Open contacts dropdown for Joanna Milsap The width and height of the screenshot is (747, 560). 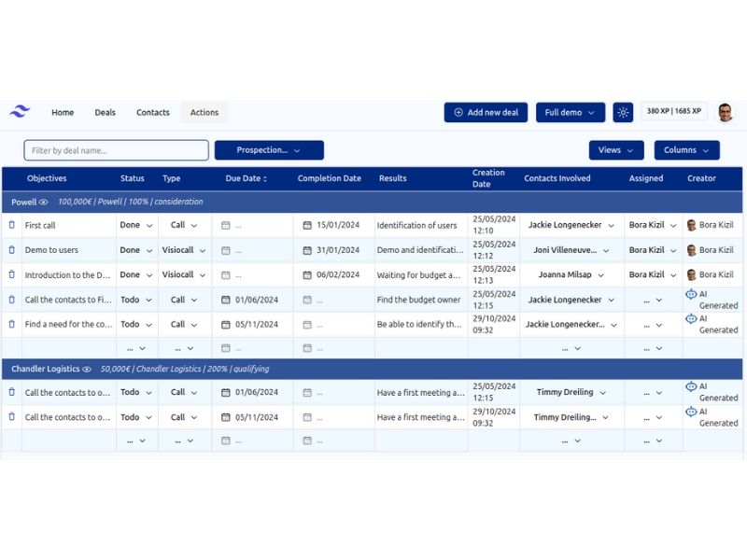click(x=571, y=274)
